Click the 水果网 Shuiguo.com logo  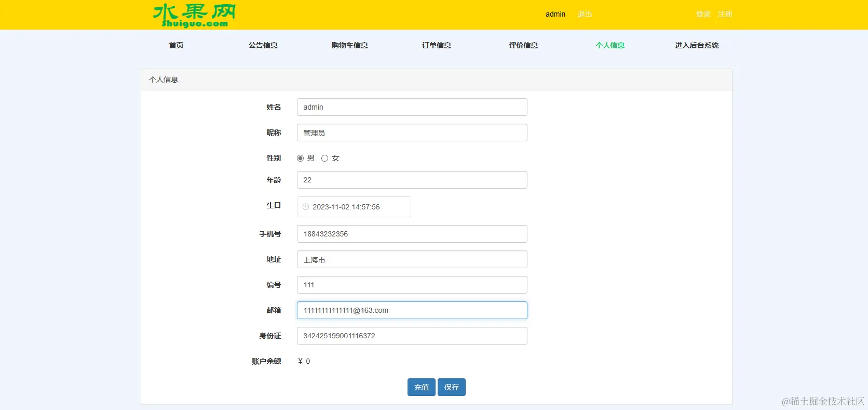pos(194,15)
